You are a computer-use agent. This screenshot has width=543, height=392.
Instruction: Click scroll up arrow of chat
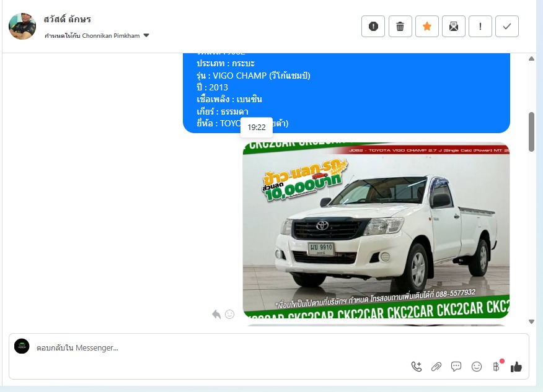click(531, 58)
